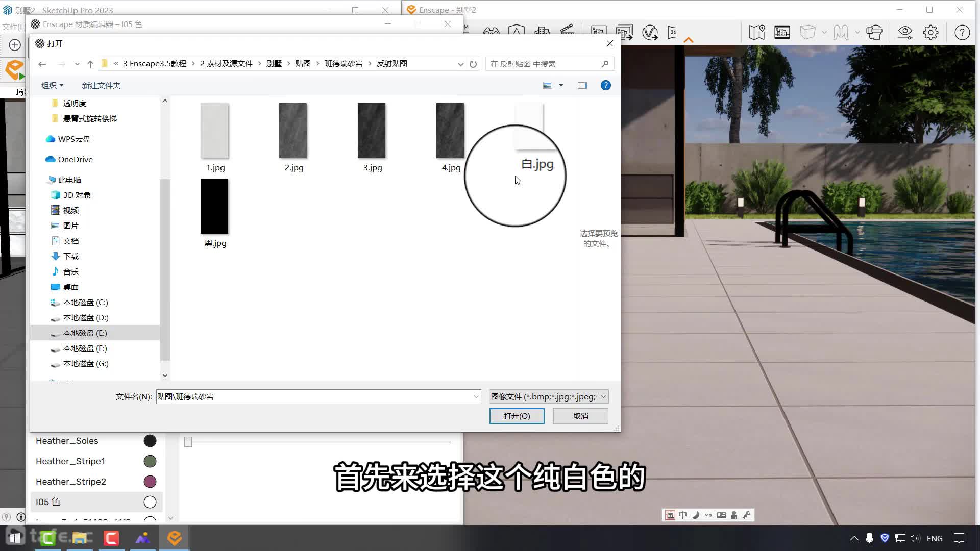This screenshot has height=551, width=980.
Task: Open 下载 folder in navigation pane
Action: pos(70,256)
